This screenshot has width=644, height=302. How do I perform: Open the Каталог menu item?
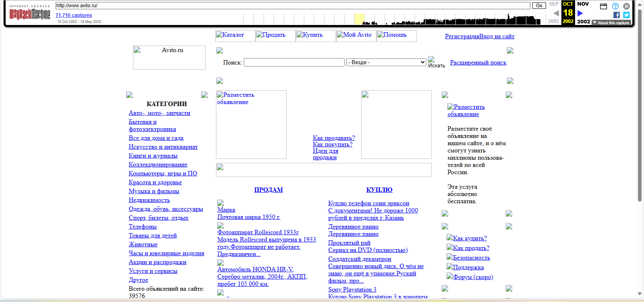[235, 35]
